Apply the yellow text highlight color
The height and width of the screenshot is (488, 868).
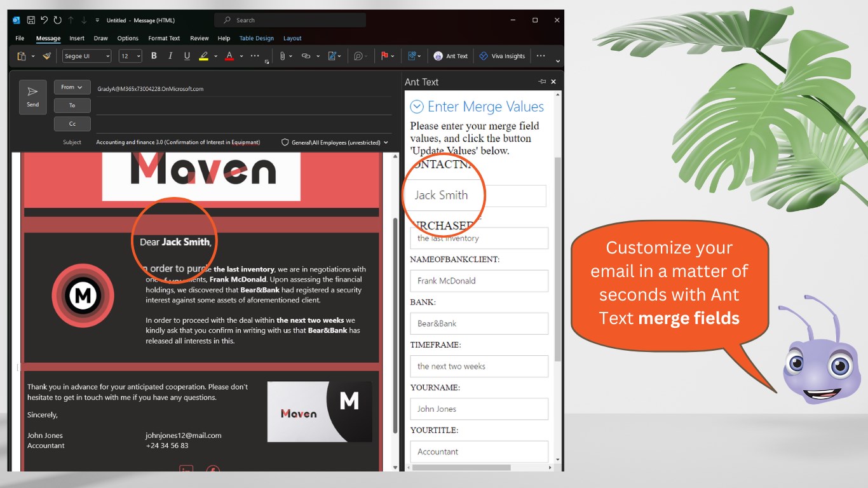(203, 56)
